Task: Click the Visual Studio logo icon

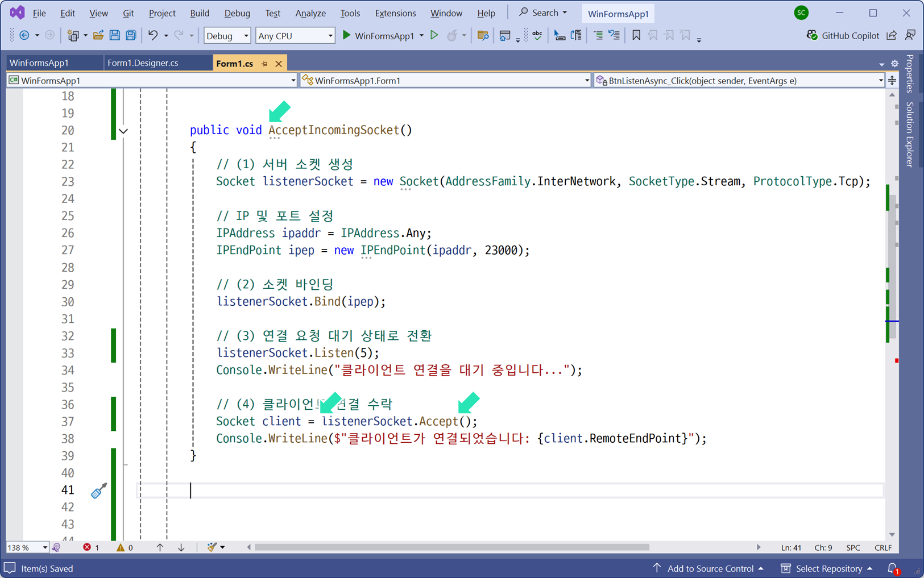Action: point(17,13)
